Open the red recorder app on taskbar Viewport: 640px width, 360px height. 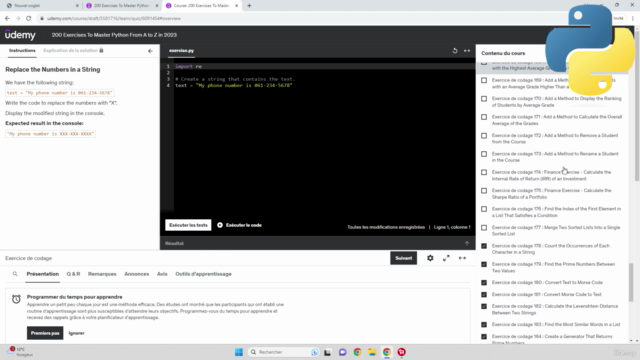pyautogui.click(x=402, y=352)
